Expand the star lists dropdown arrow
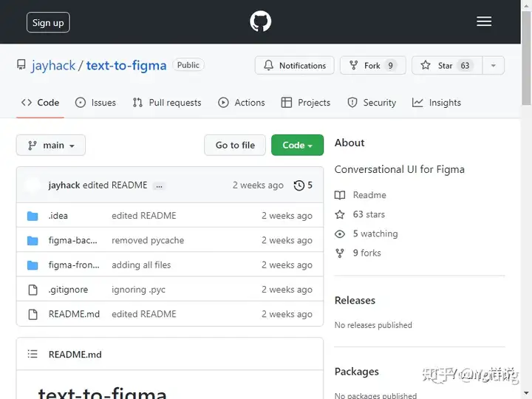Viewport: 532px width, 399px height. (494, 65)
